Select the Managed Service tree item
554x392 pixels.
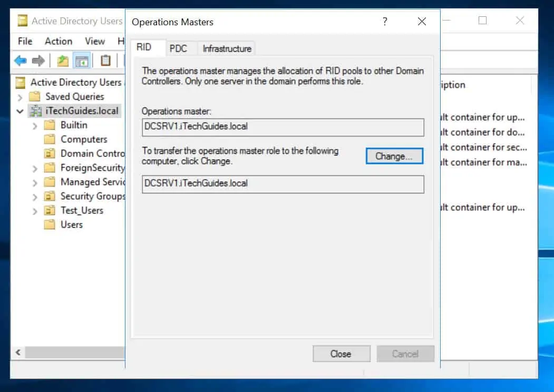(x=93, y=182)
